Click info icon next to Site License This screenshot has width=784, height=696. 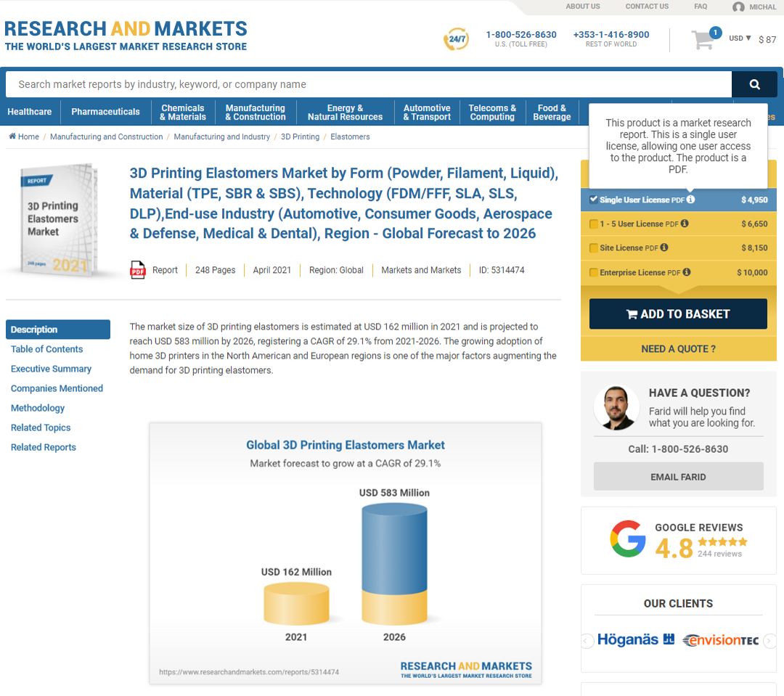[x=664, y=248]
